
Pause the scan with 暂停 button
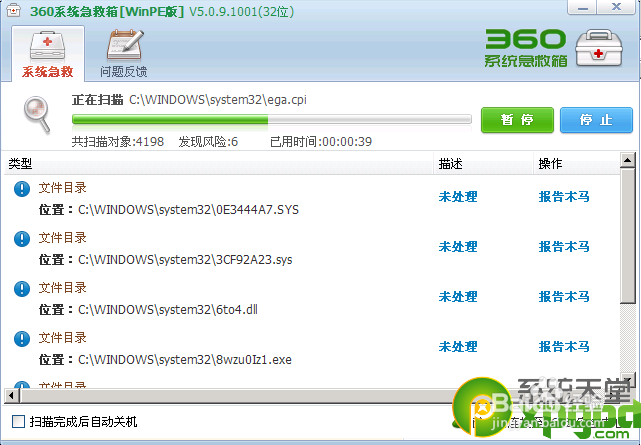tap(517, 120)
